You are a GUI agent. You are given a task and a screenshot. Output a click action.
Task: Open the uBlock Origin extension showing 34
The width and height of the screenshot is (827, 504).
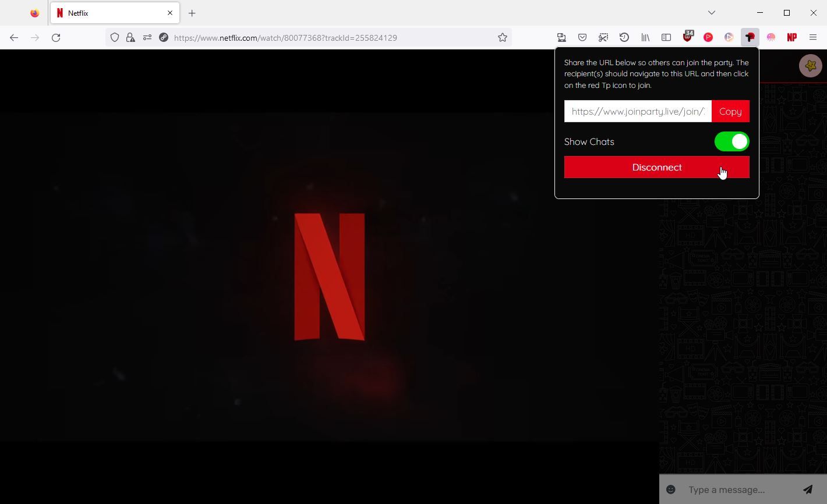(x=687, y=37)
